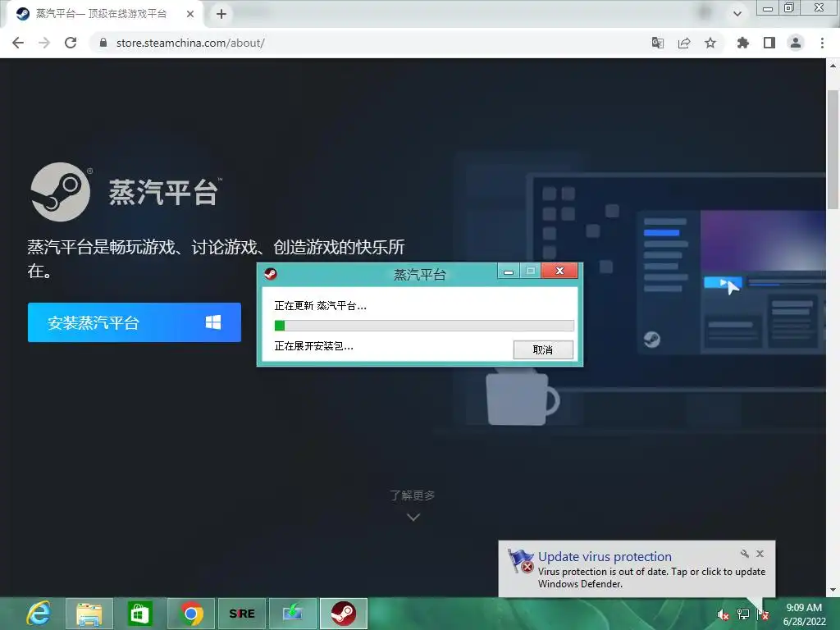
Task: Click the browser back arrow
Action: pyautogui.click(x=18, y=43)
